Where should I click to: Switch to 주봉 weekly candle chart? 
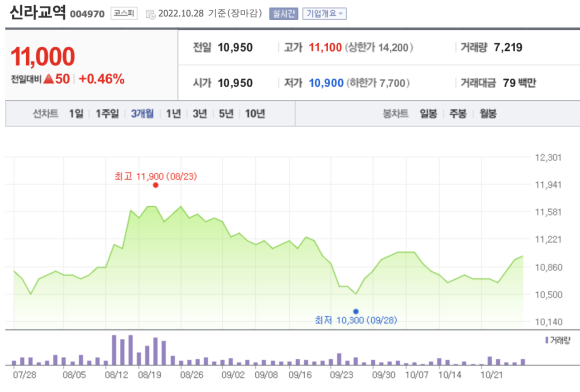pyautogui.click(x=458, y=114)
